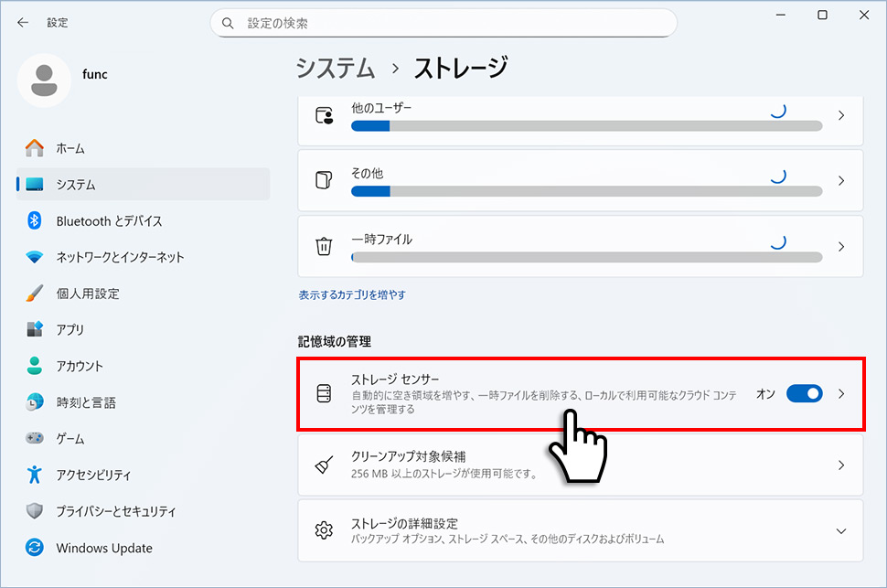Open その他 details via right chevron
This screenshot has width=887, height=588.
[841, 180]
